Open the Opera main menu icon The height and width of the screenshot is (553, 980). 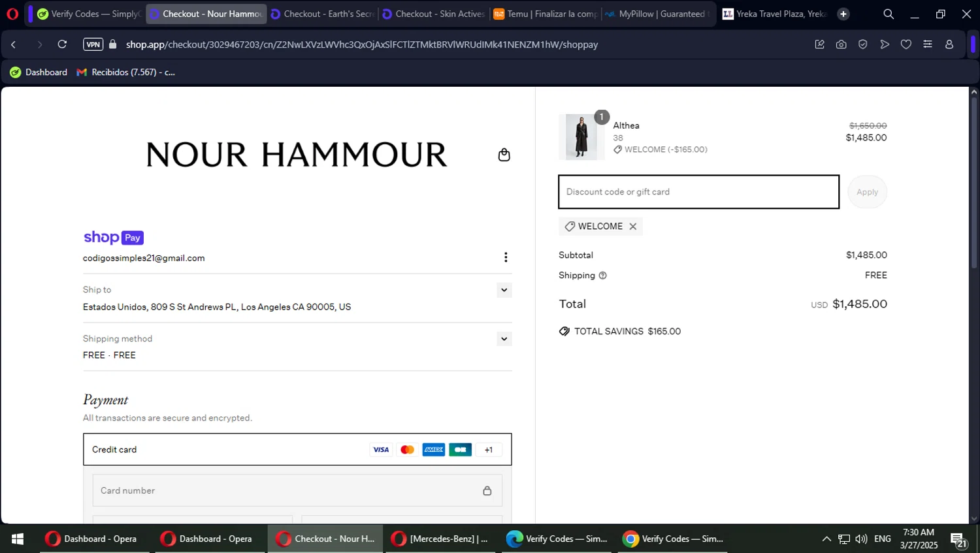[12, 14]
